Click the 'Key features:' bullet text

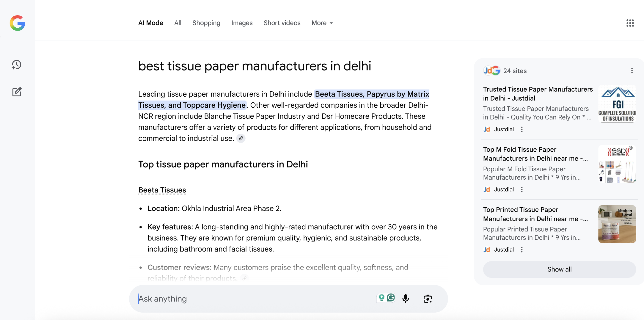tap(292, 238)
